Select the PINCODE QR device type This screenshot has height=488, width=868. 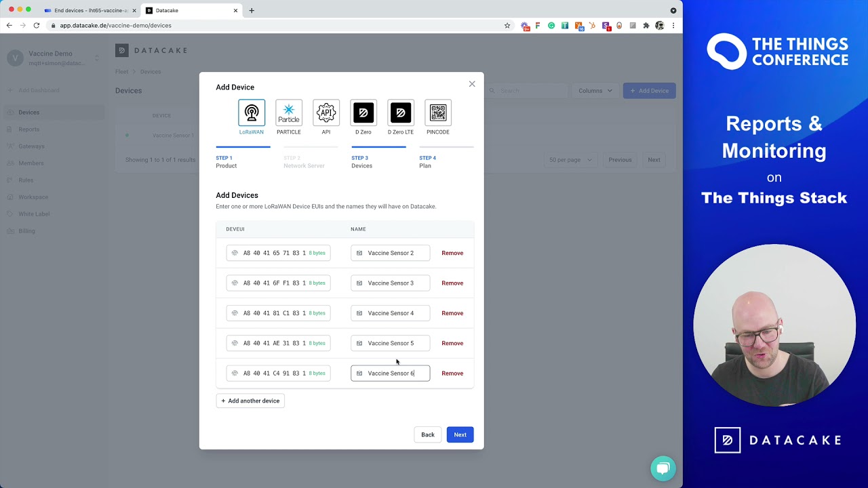pyautogui.click(x=438, y=113)
